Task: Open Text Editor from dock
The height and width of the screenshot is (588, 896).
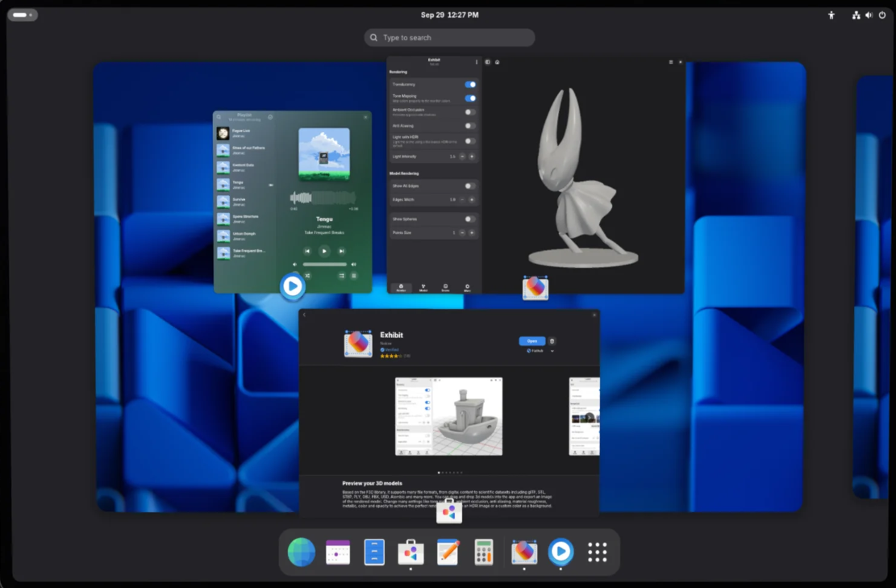Action: pyautogui.click(x=448, y=552)
